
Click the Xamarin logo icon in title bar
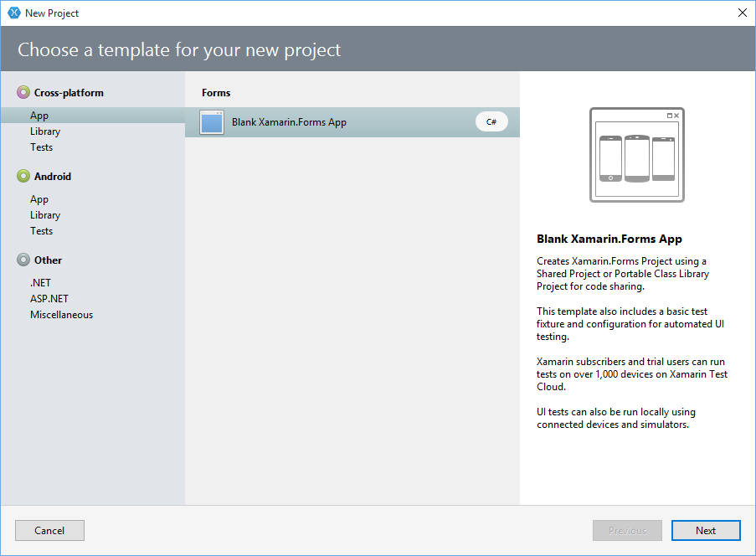[14, 13]
